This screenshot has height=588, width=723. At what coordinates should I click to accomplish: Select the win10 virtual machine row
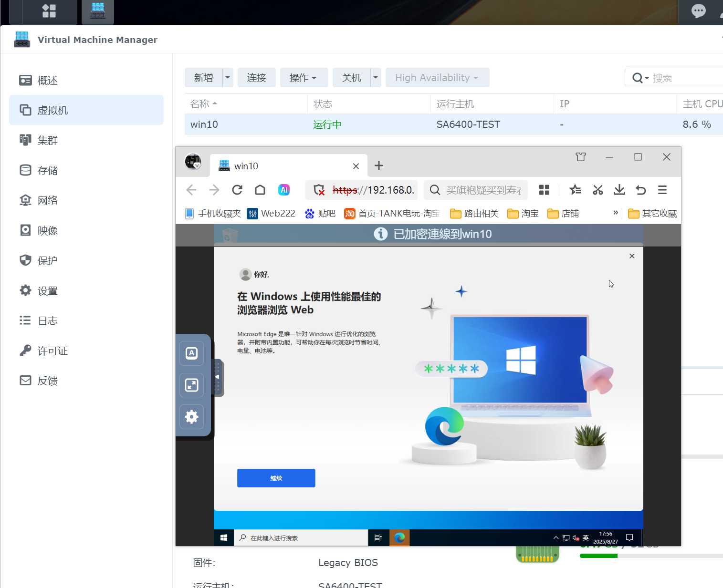(453, 124)
